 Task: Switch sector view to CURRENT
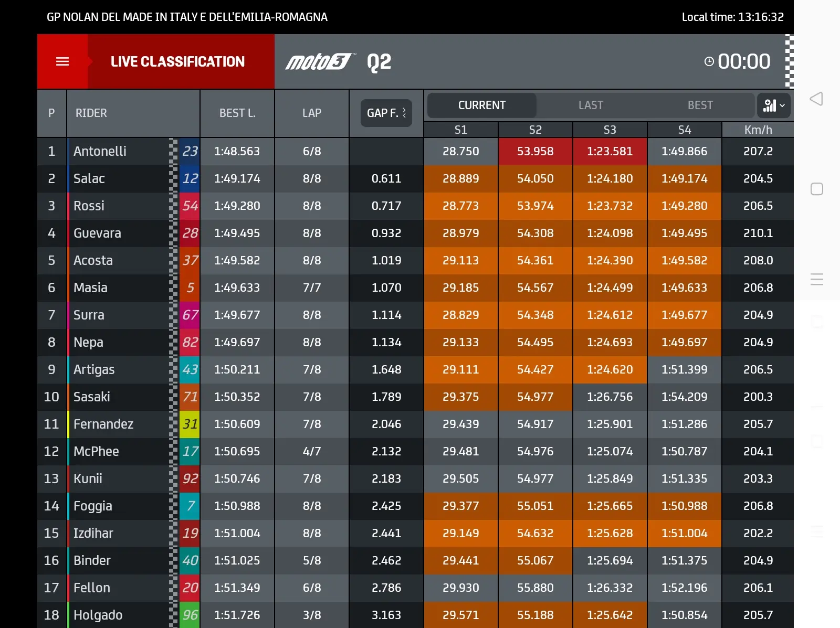coord(482,105)
